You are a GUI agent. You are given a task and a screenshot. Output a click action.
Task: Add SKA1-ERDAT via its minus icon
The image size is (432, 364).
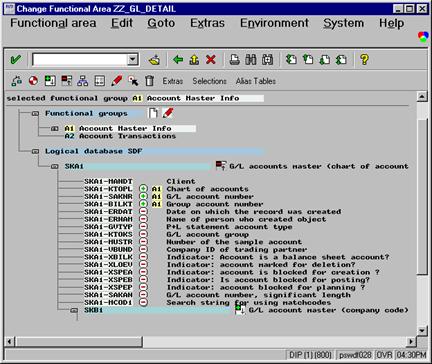pyautogui.click(x=143, y=211)
